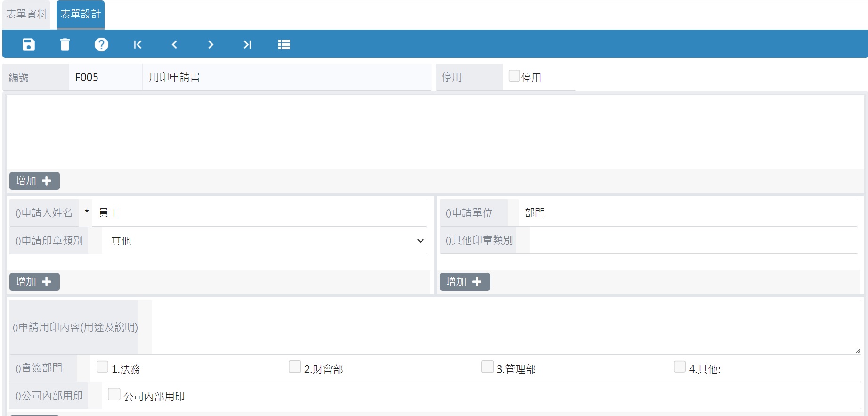The height and width of the screenshot is (416, 868).
Task: Click the form name field 用印申請書
Action: (286, 77)
